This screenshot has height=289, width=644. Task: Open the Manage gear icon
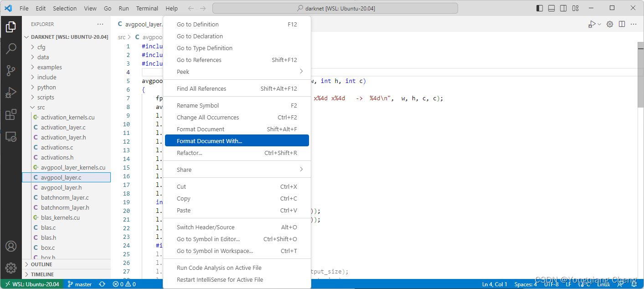tap(11, 268)
